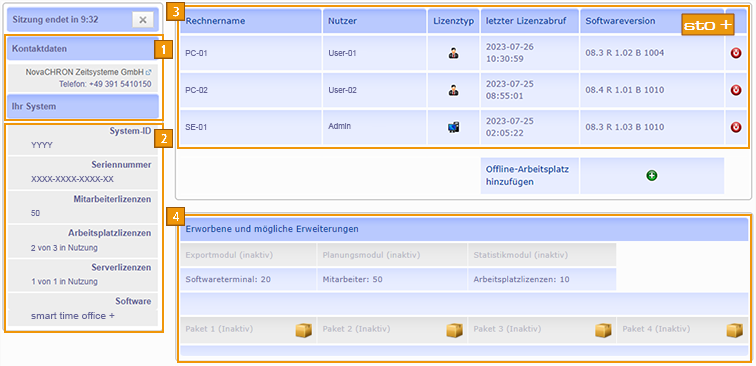This screenshot has width=756, height=366.
Task: Click the red remove icon for SE-01
Action: tap(736, 127)
